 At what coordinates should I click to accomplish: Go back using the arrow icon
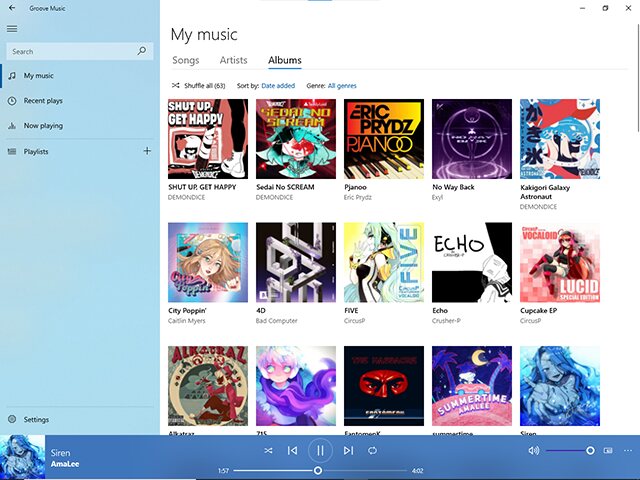(12, 8)
